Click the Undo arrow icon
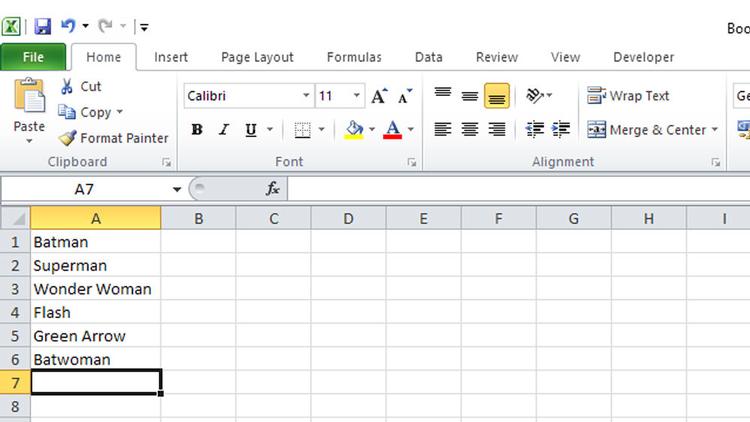The width and height of the screenshot is (750, 422). click(x=68, y=26)
